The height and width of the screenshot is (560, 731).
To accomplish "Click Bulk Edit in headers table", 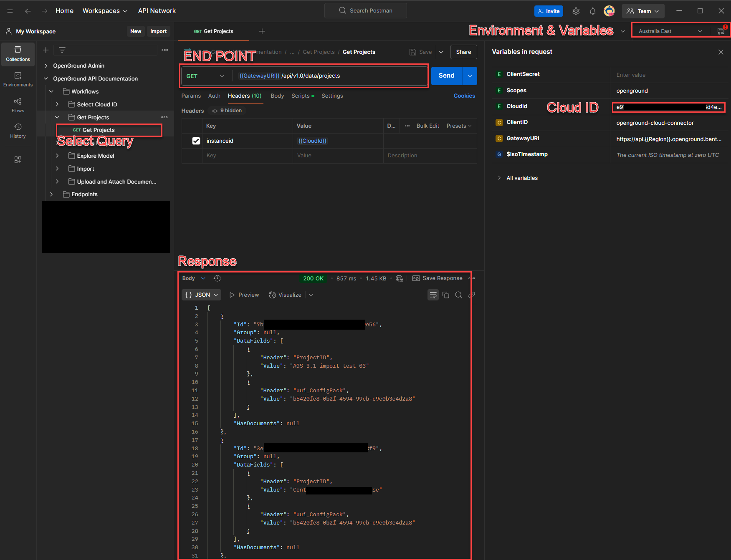I will (x=428, y=126).
